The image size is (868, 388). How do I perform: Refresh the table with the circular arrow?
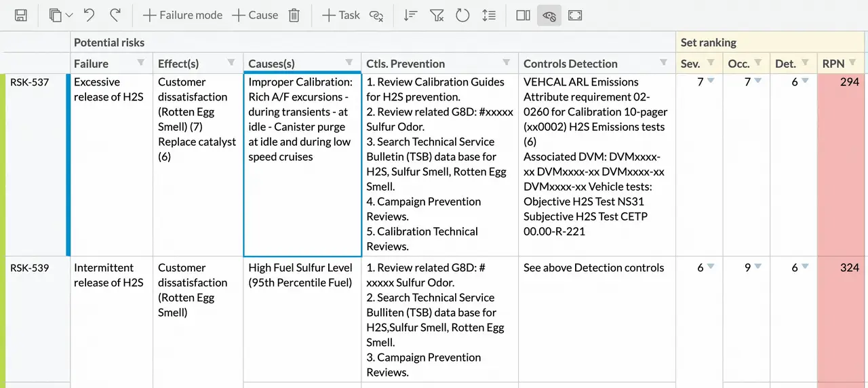coord(462,15)
